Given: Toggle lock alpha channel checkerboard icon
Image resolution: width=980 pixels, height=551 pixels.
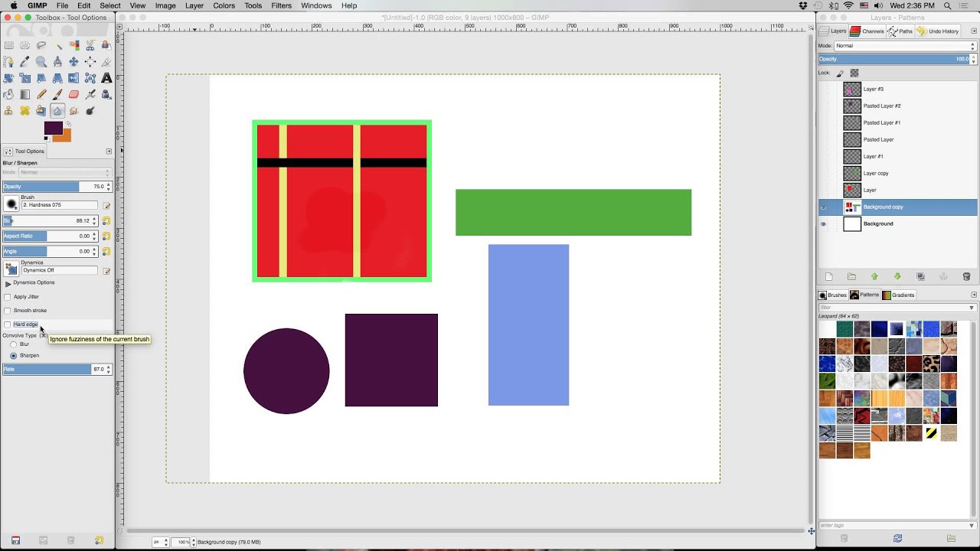Looking at the screenshot, I should (854, 73).
